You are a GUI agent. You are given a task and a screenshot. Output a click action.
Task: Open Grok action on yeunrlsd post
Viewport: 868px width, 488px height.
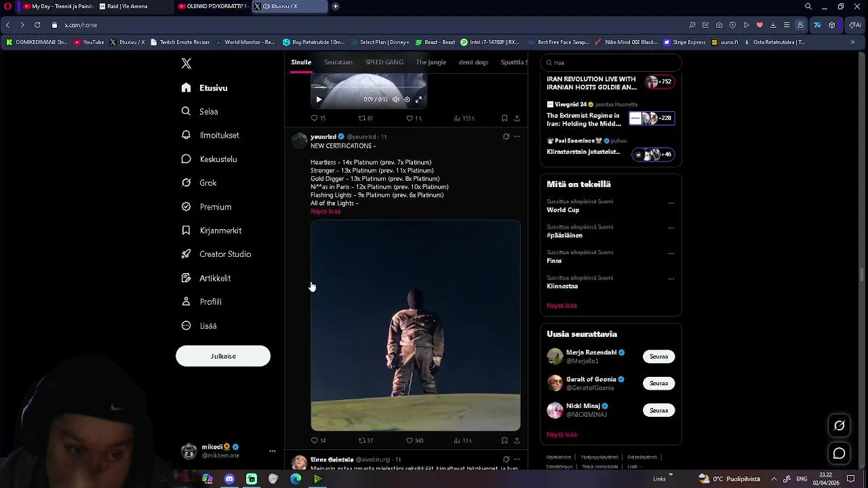coord(506,136)
